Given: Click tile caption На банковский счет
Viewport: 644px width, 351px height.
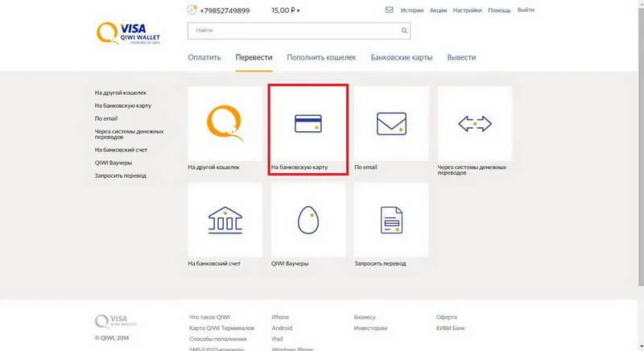Looking at the screenshot, I should click(x=214, y=263).
